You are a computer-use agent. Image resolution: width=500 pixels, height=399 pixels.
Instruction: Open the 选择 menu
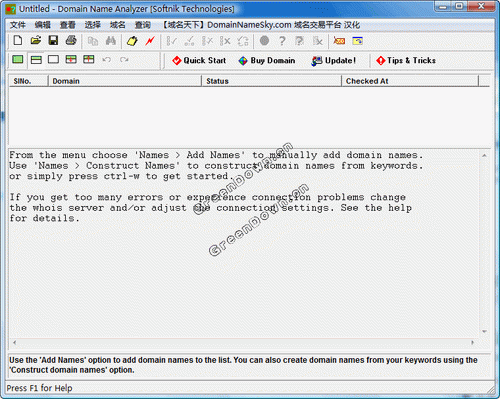click(92, 25)
